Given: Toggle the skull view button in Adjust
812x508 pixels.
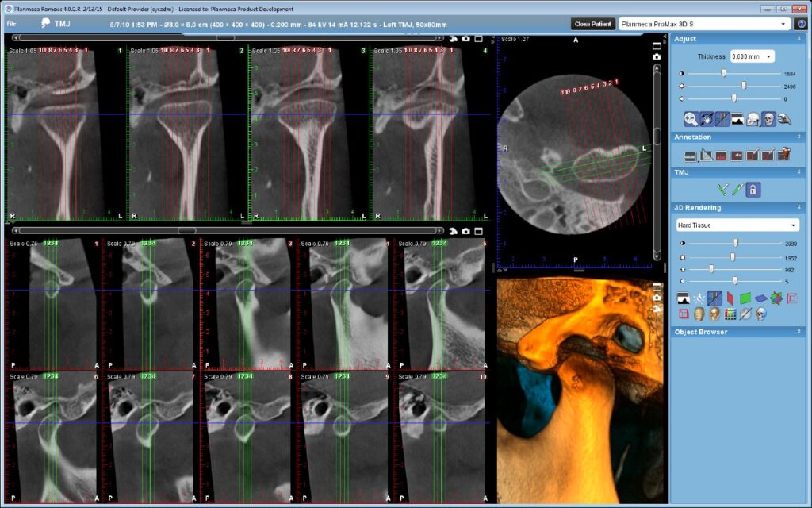Looking at the screenshot, I should (x=768, y=119).
